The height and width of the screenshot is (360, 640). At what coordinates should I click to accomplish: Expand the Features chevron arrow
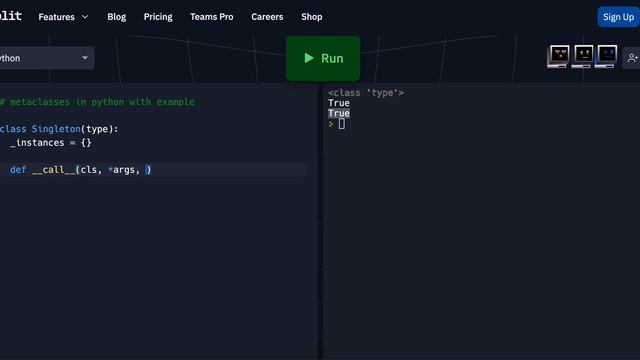85,17
